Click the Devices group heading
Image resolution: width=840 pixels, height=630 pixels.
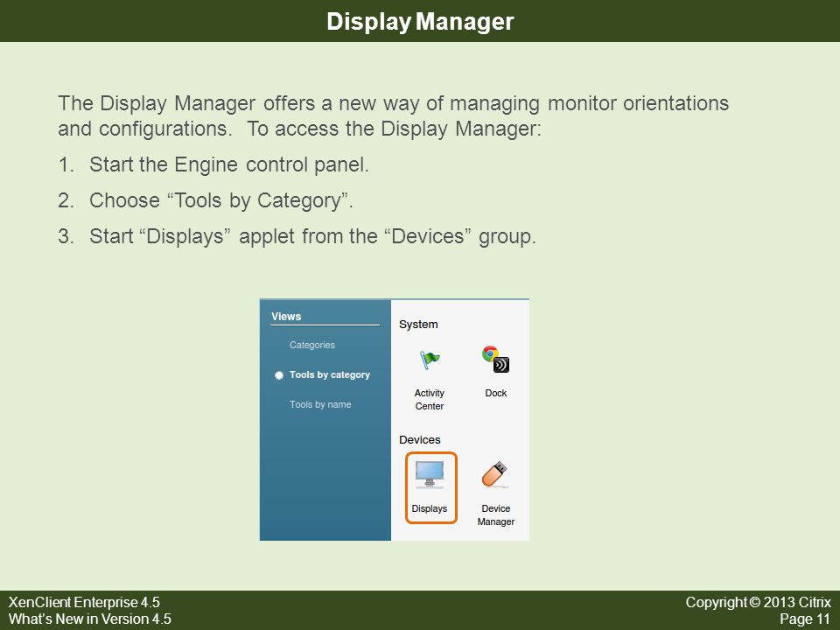coord(419,440)
